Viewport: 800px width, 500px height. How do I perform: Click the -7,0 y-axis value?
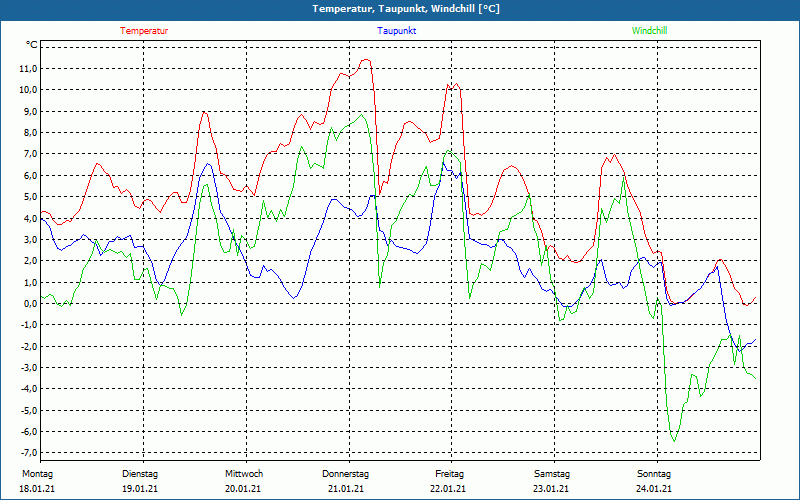[x=29, y=453]
